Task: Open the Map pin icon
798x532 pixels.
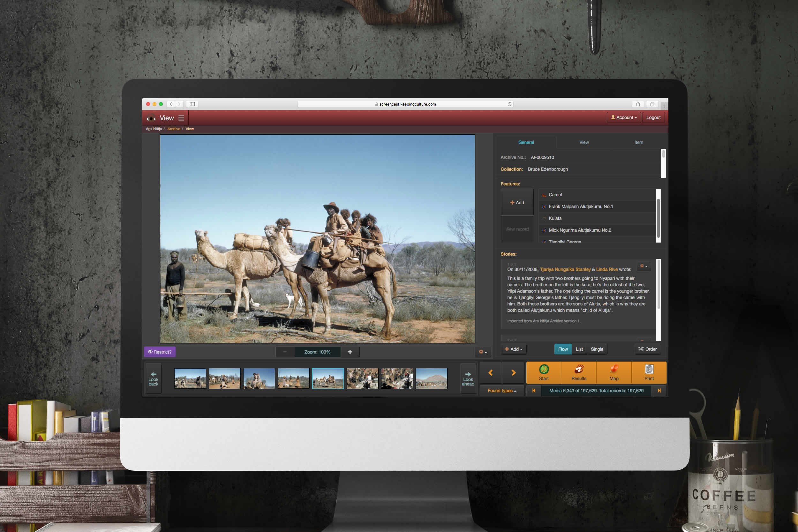Action: tap(614, 369)
